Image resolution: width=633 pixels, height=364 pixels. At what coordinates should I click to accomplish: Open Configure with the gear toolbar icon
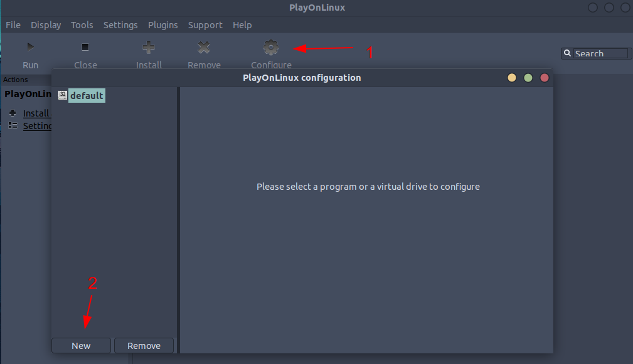(270, 46)
